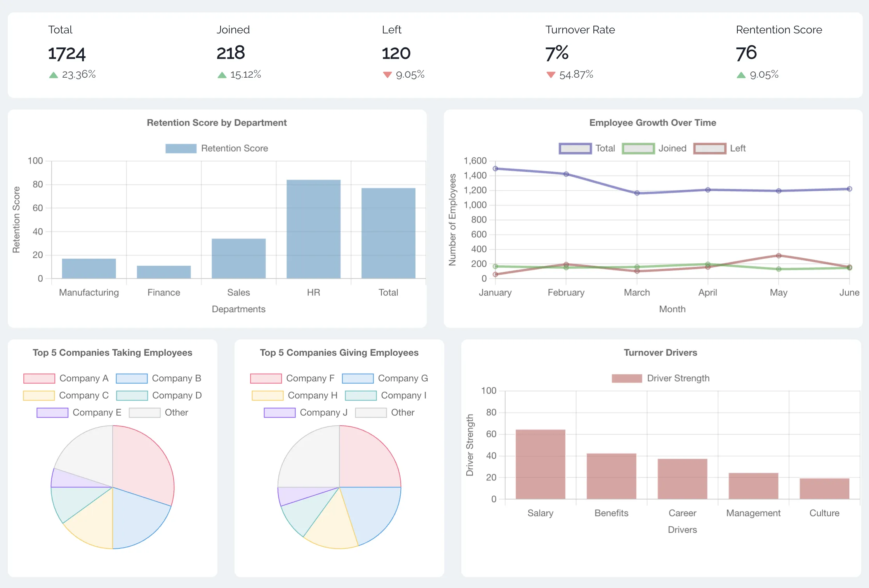Click the Left line point for May
The image size is (869, 588).
pyautogui.click(x=779, y=256)
